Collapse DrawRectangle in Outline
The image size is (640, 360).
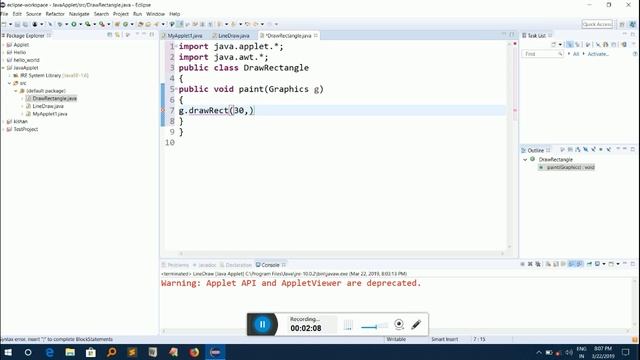[525, 160]
